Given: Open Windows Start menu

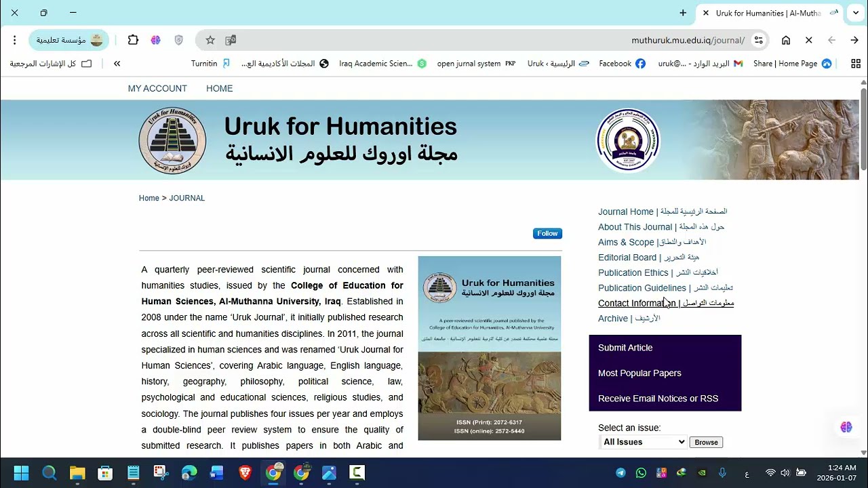Looking at the screenshot, I should [x=21, y=472].
